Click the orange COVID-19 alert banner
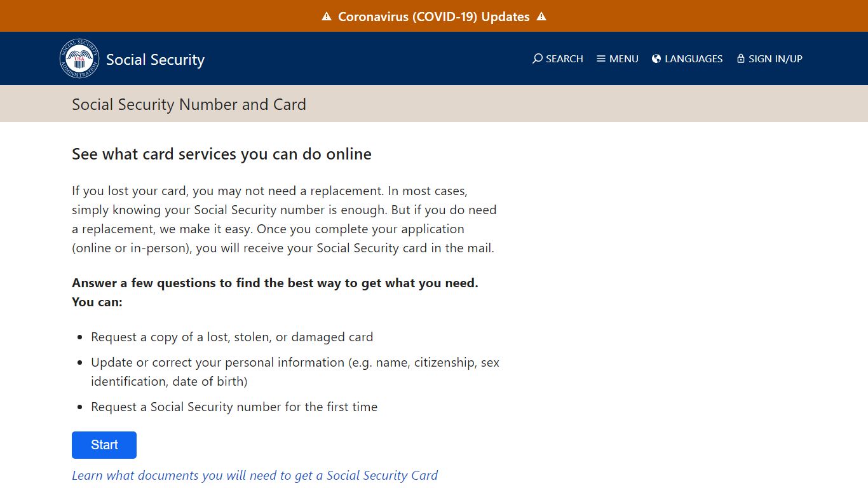 pos(434,16)
